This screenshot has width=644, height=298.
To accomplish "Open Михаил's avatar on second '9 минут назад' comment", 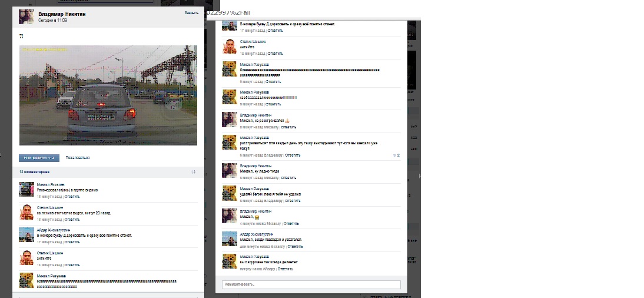I will click(x=230, y=97).
